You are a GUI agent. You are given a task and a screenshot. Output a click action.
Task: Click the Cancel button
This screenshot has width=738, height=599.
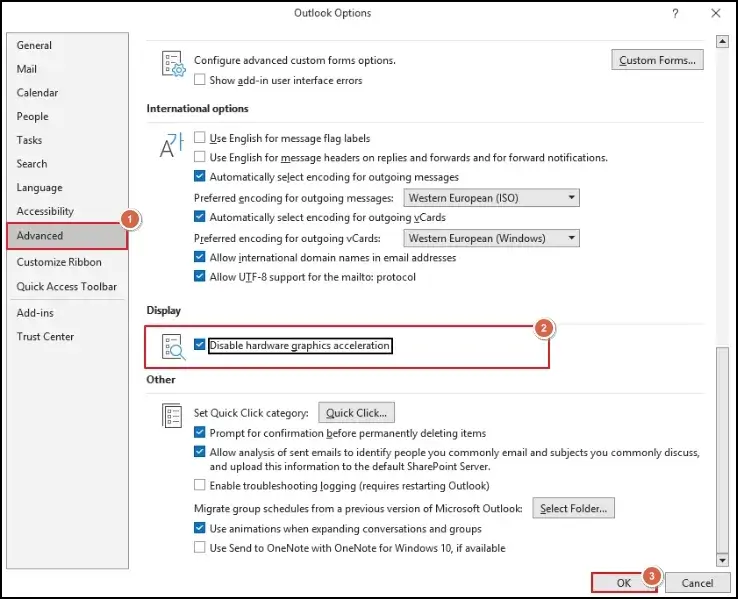click(x=697, y=583)
